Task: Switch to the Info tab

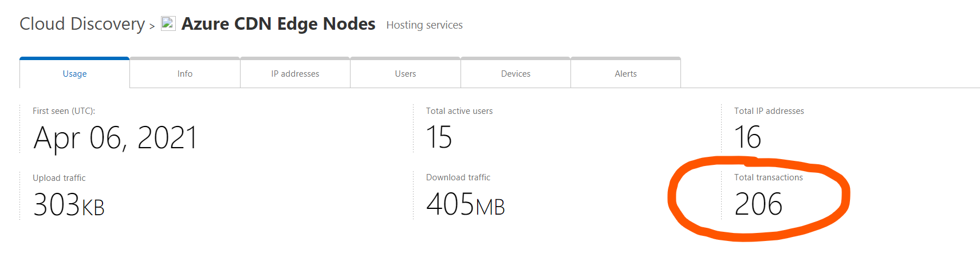Action: pyautogui.click(x=184, y=73)
